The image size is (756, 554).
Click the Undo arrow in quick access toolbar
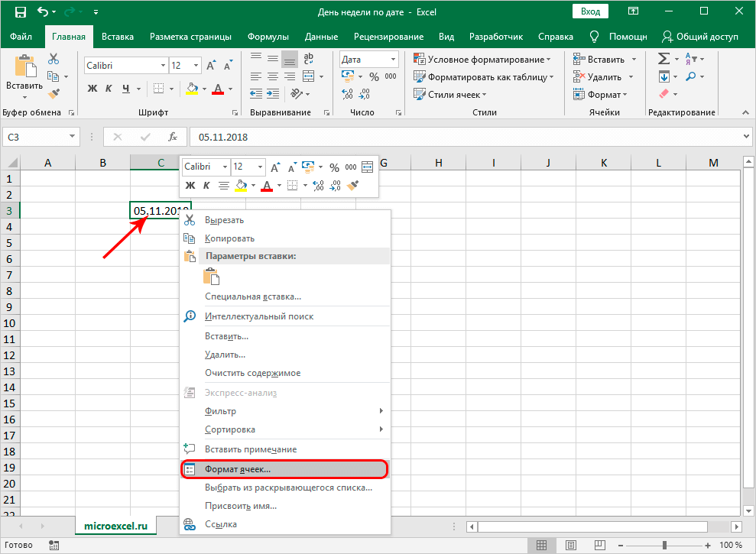(43, 12)
